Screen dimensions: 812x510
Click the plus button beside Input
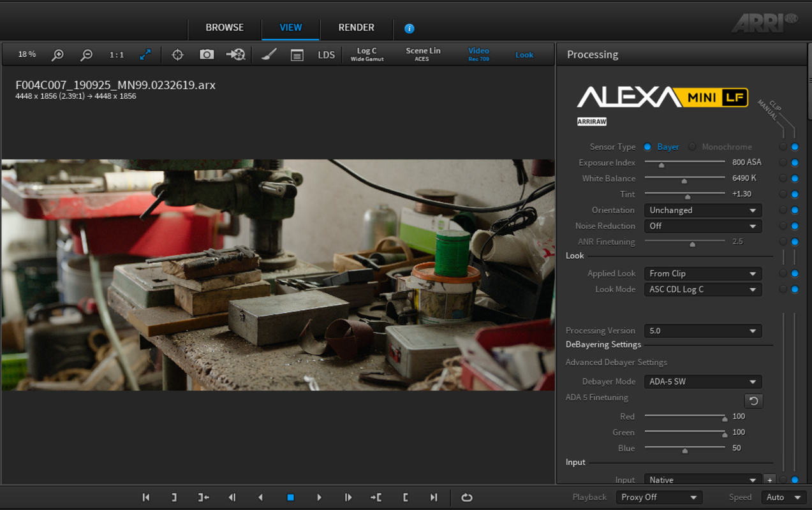(770, 480)
